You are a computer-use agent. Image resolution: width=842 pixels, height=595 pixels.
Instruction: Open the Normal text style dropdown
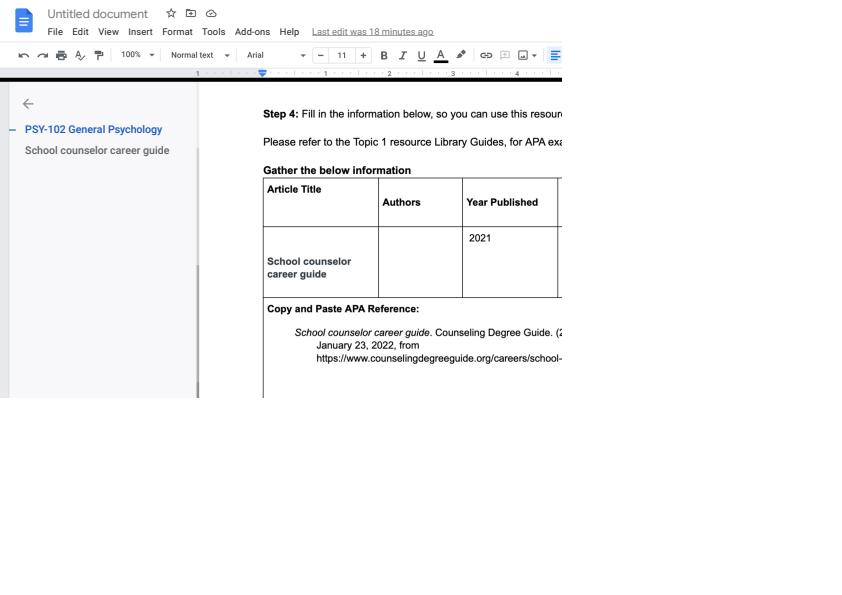[200, 56]
